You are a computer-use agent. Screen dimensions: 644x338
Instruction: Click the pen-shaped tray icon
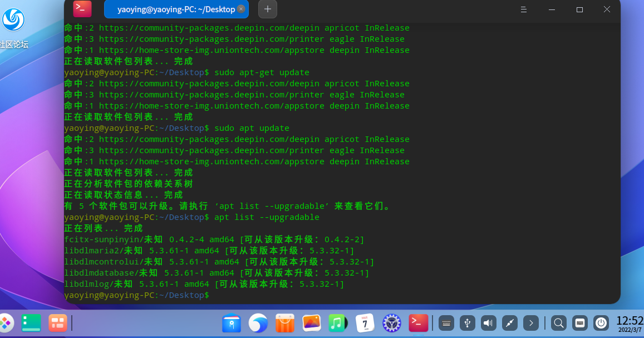(x=510, y=323)
